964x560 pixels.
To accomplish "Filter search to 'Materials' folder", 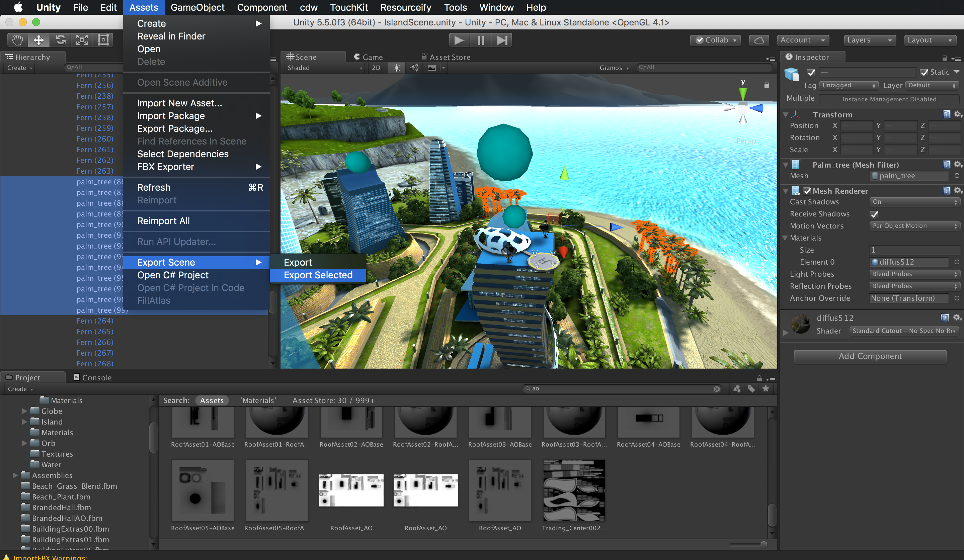I will pyautogui.click(x=258, y=401).
